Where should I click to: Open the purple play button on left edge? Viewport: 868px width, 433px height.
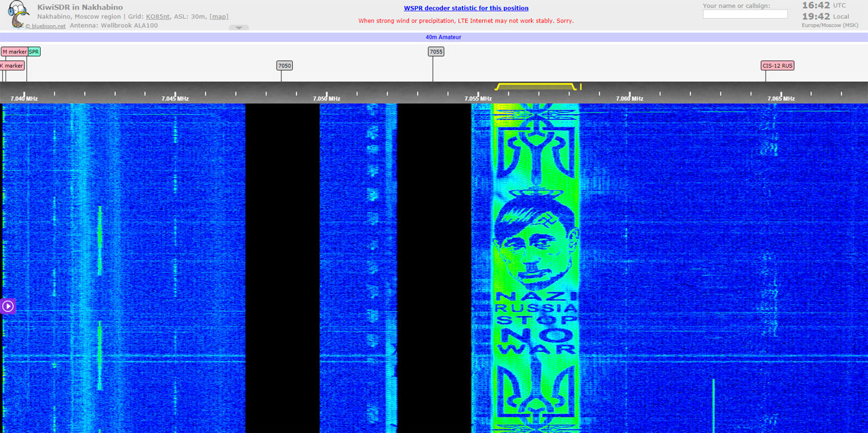[7, 306]
